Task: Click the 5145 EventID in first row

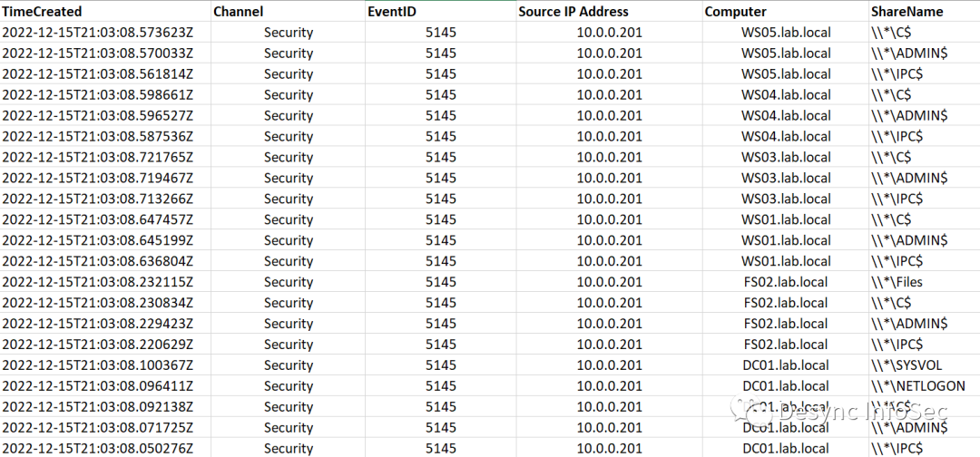Action: [x=441, y=33]
